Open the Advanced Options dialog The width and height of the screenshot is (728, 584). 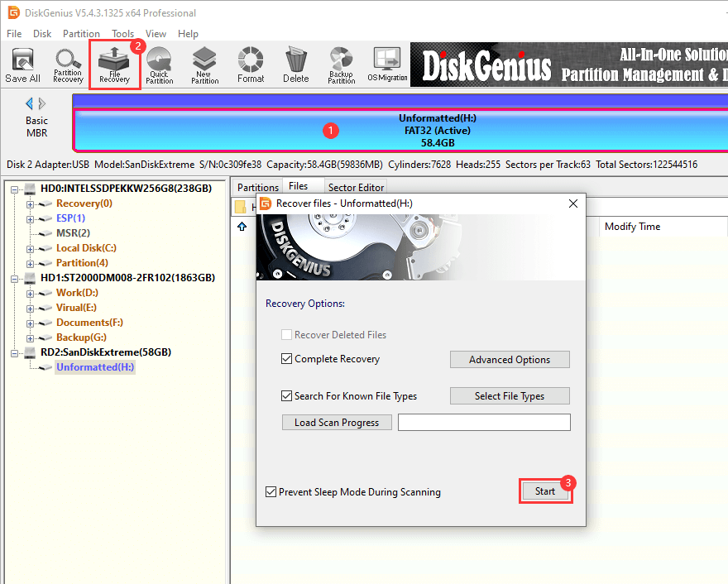point(510,360)
